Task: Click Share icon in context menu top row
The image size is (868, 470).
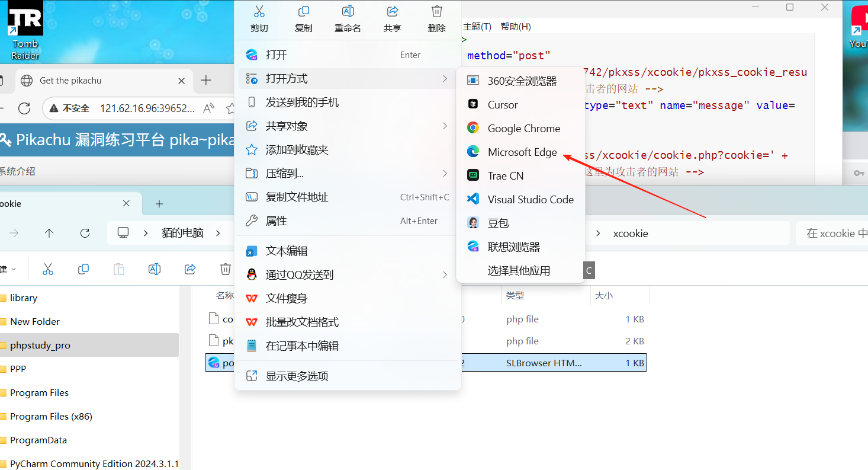Action: click(392, 11)
